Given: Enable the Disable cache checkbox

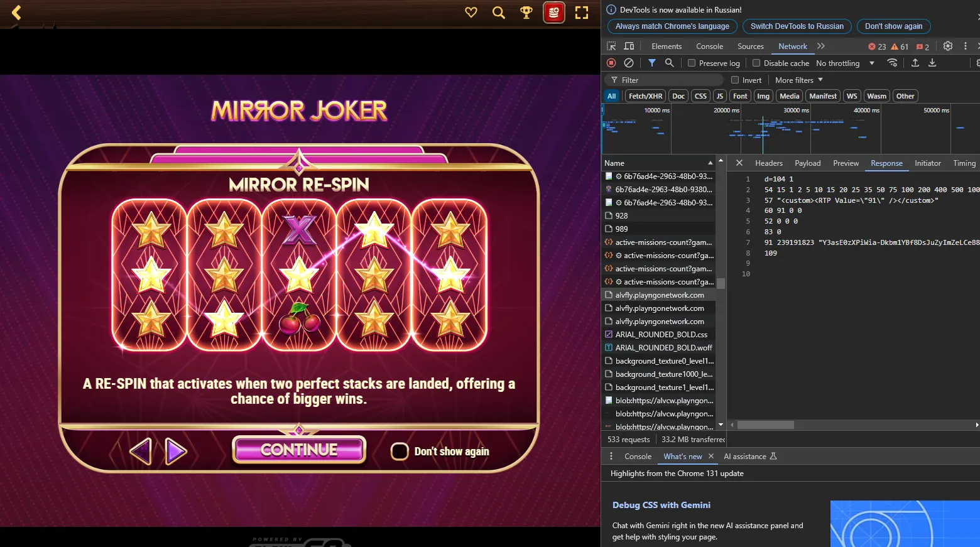Looking at the screenshot, I should click(x=756, y=63).
